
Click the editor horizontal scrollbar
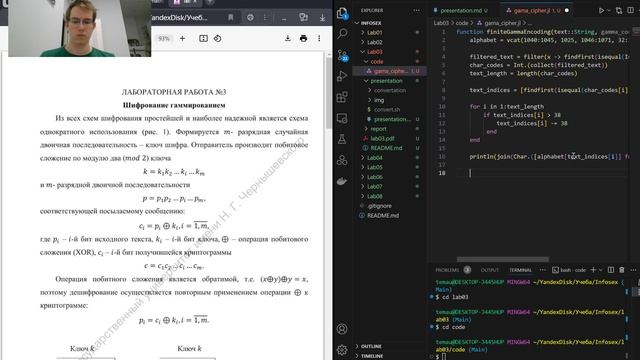(x=503, y=259)
